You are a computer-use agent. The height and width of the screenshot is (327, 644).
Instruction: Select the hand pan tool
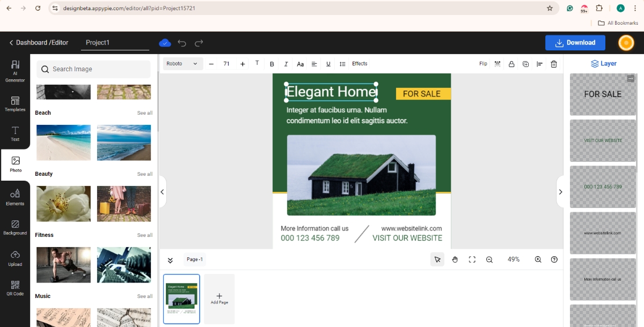tap(455, 259)
